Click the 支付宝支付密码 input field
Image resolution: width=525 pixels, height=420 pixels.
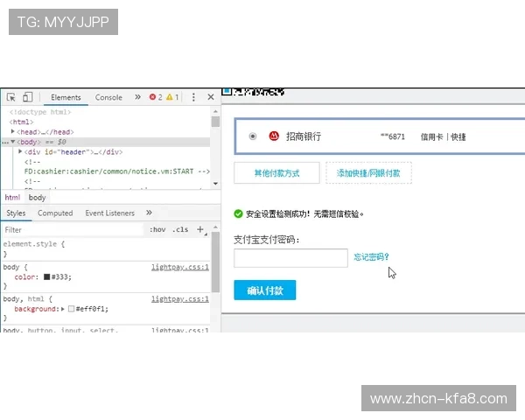coord(290,258)
